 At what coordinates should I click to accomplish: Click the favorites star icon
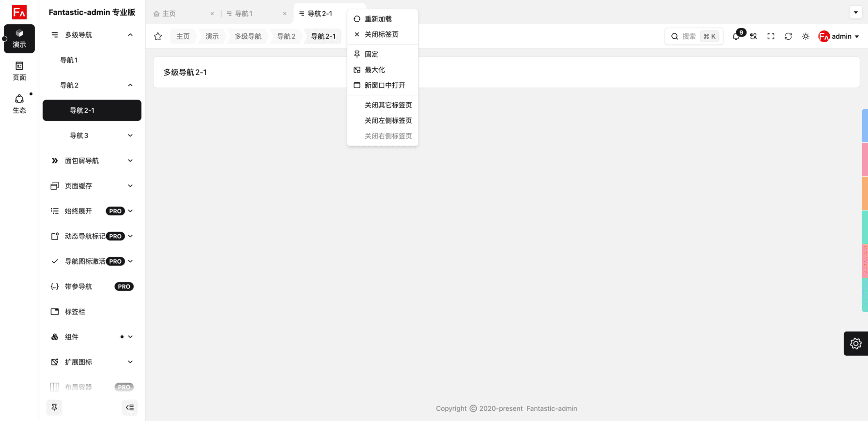click(x=158, y=36)
